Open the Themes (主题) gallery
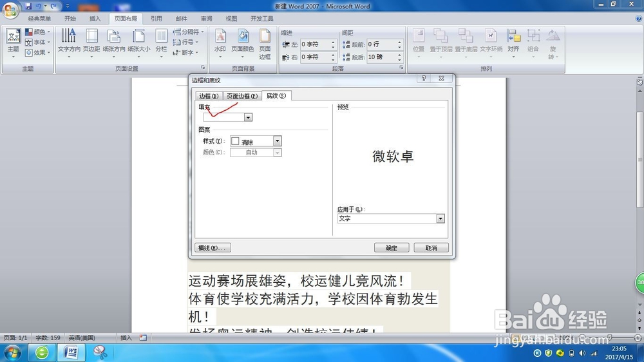This screenshot has width=644, height=362. point(13,44)
